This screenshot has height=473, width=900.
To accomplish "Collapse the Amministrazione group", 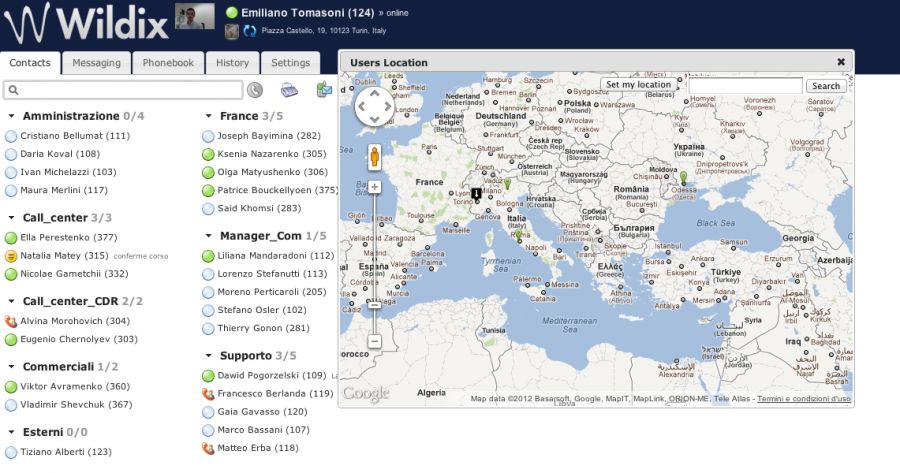I will 11,116.
